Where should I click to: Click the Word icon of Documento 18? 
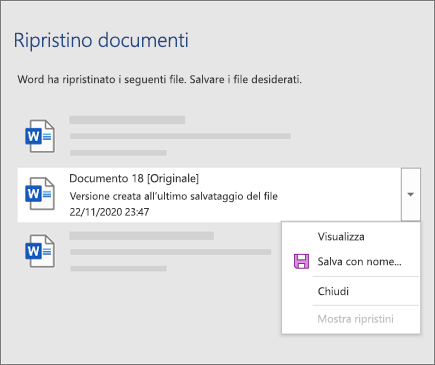tap(40, 194)
